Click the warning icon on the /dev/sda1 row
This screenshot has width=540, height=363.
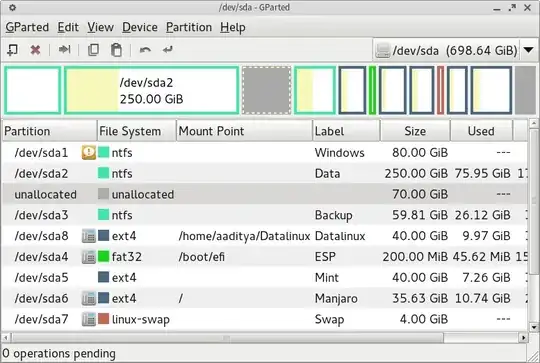point(89,152)
